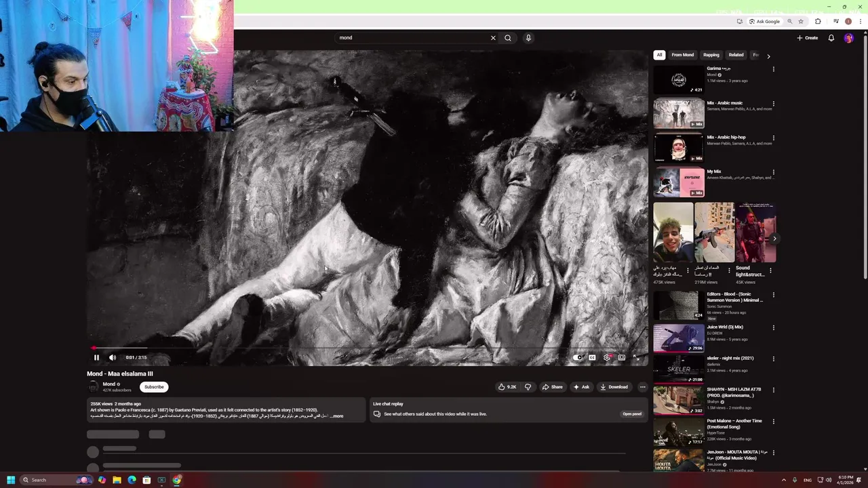
Task: Bookmark page with star icon
Action: pyautogui.click(x=800, y=22)
